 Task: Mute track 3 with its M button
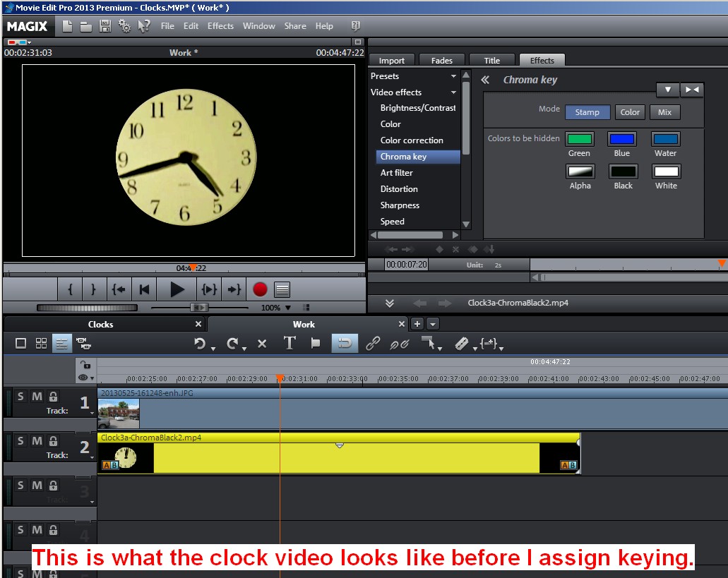coord(37,486)
